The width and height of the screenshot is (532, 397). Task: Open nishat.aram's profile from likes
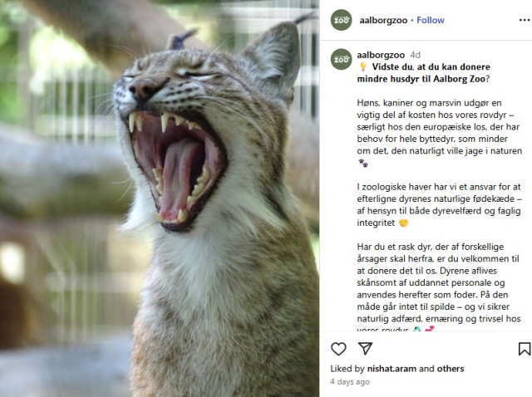click(x=392, y=369)
